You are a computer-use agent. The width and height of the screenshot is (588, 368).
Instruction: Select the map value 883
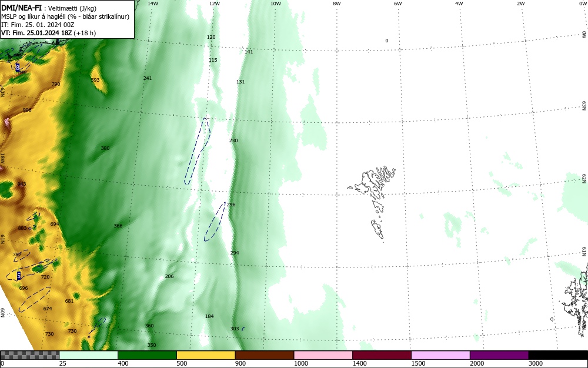pyautogui.click(x=22, y=228)
